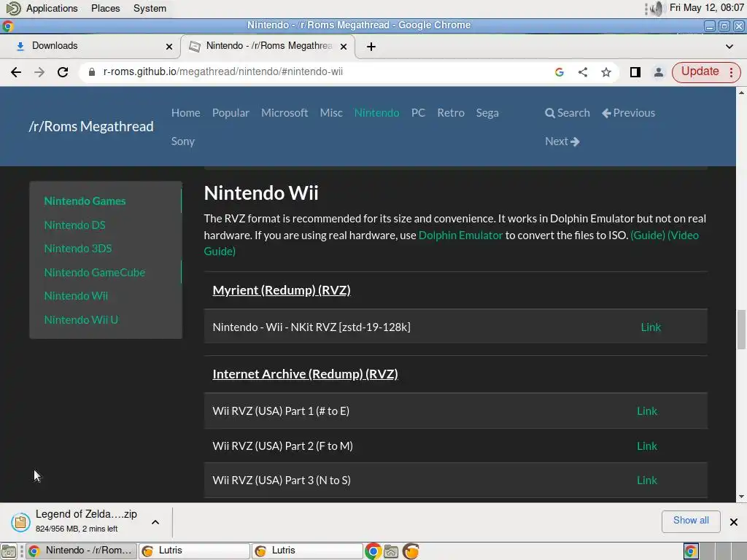The height and width of the screenshot is (560, 747).
Task: Launch Chrome from the taskbar launcher icon
Action: pos(373,551)
